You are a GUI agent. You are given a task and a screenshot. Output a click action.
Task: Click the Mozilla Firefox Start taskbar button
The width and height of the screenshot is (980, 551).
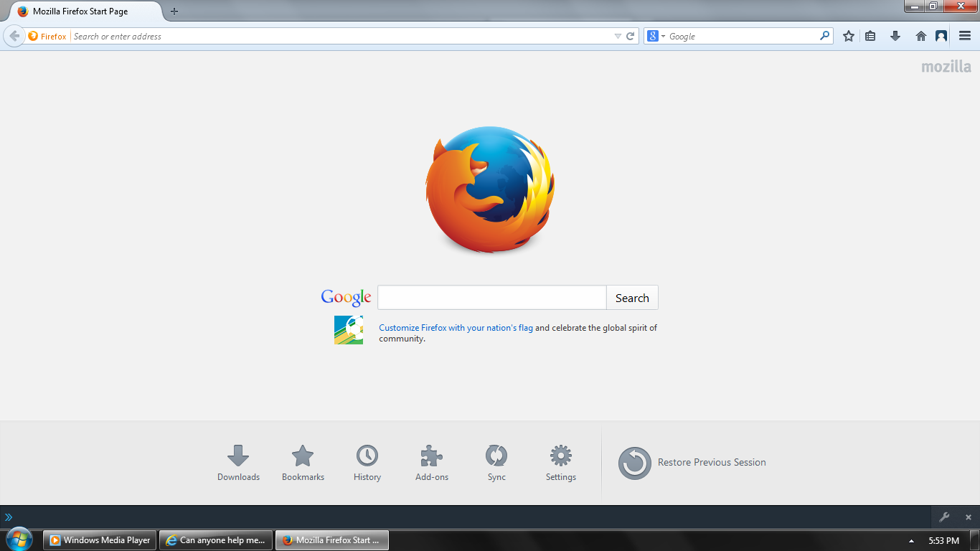(x=332, y=540)
